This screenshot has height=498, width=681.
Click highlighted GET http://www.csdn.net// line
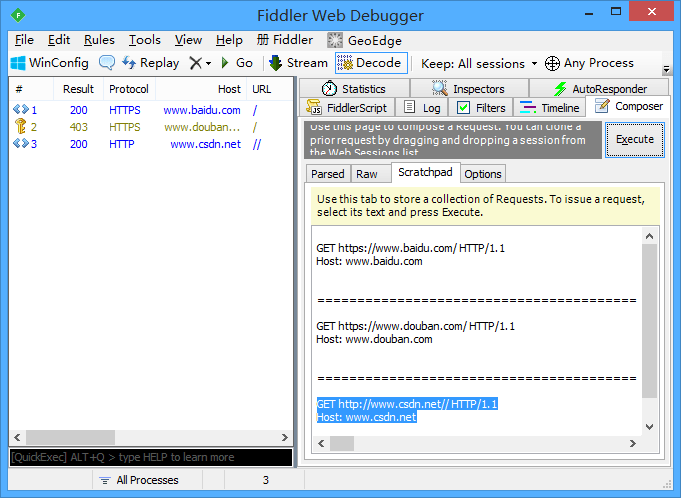point(407,404)
